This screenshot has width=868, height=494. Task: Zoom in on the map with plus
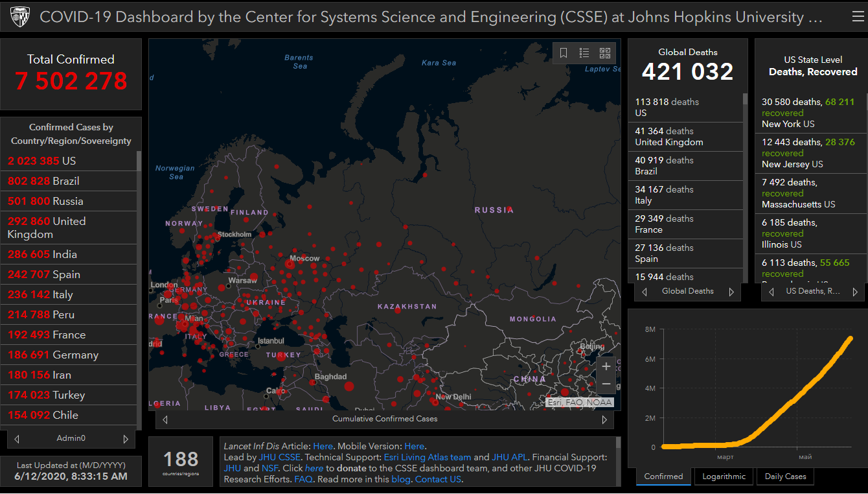(606, 366)
